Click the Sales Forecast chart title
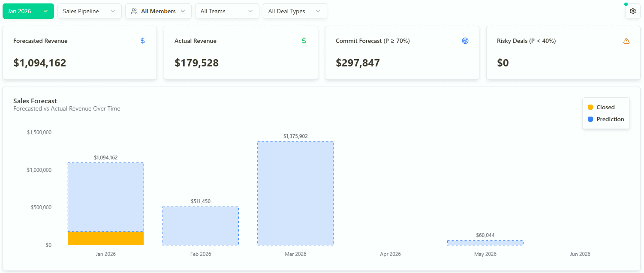Image resolution: width=644 pixels, height=273 pixels. (x=35, y=101)
